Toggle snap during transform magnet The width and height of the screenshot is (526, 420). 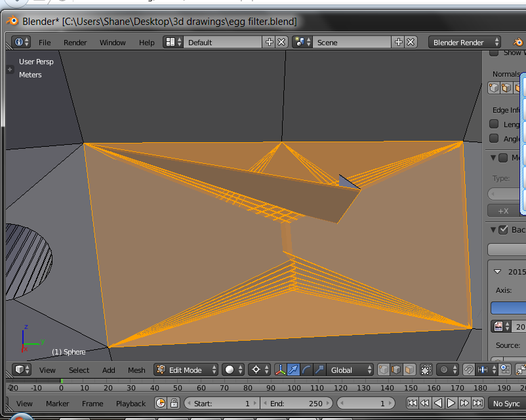pos(469,370)
